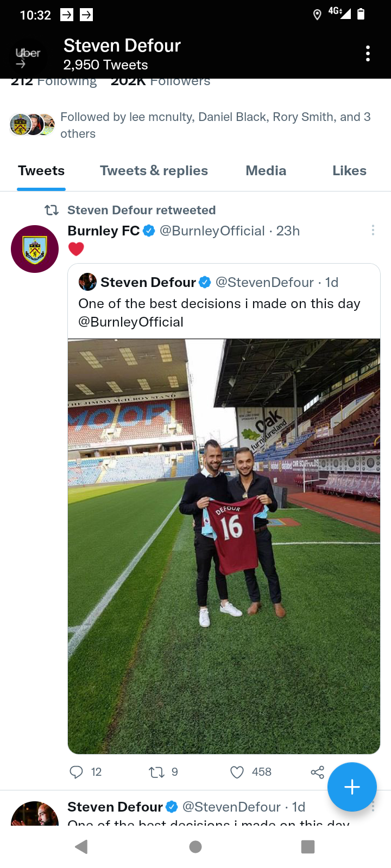Tap the Android recent apps square
The width and height of the screenshot is (391, 868).
coord(308,846)
